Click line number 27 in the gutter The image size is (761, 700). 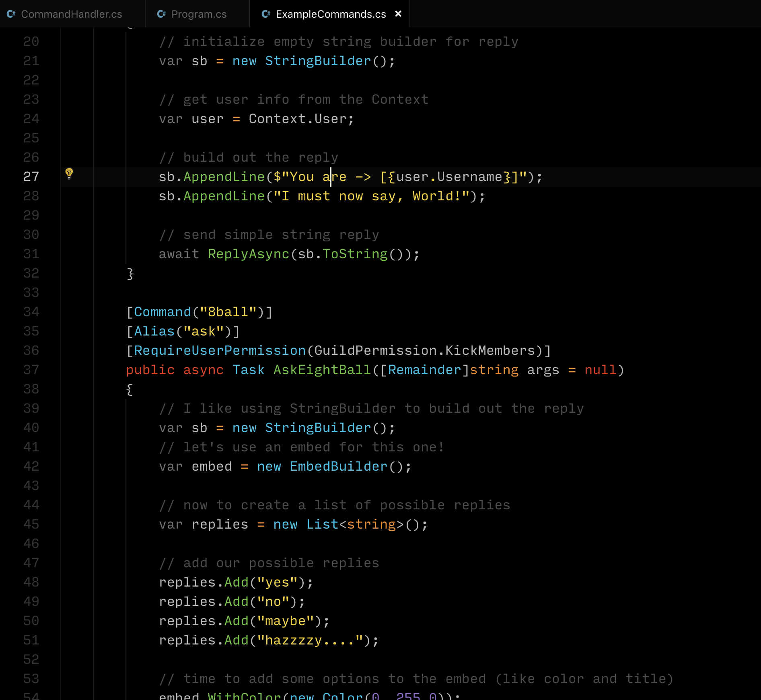(31, 176)
